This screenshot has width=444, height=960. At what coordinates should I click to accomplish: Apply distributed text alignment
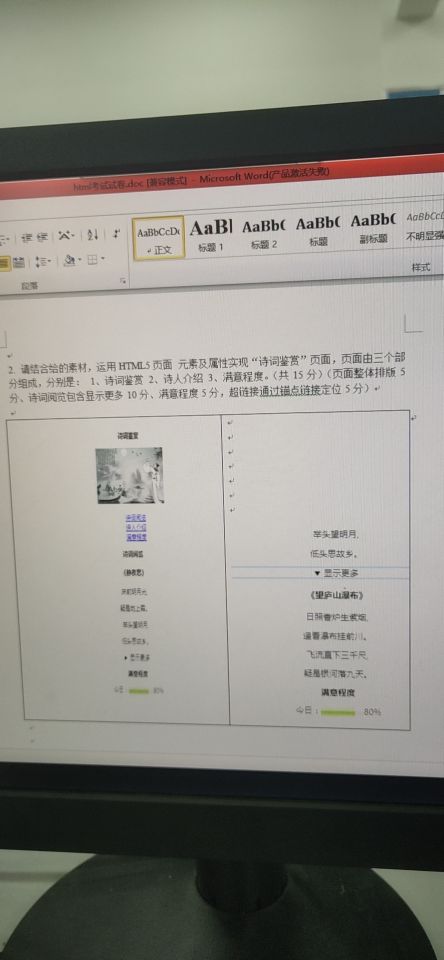19,263
